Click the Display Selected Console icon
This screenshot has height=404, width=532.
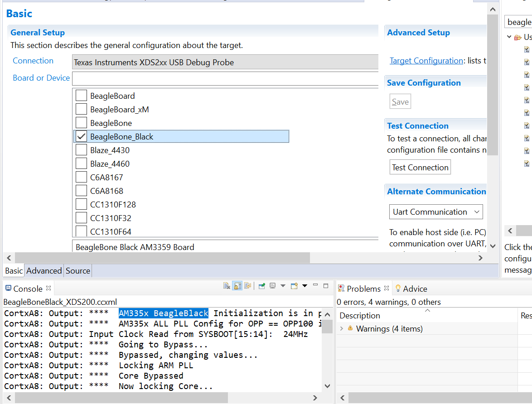coord(272,286)
